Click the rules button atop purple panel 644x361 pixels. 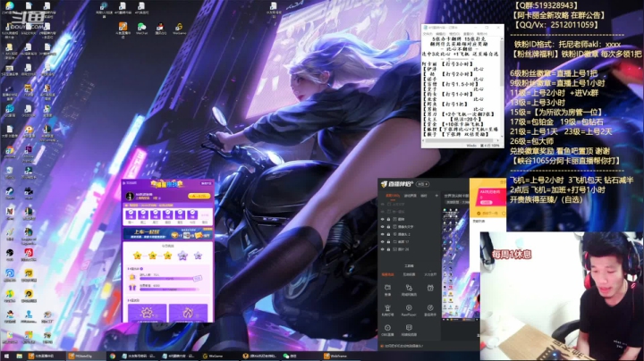pyautogui.click(x=206, y=183)
